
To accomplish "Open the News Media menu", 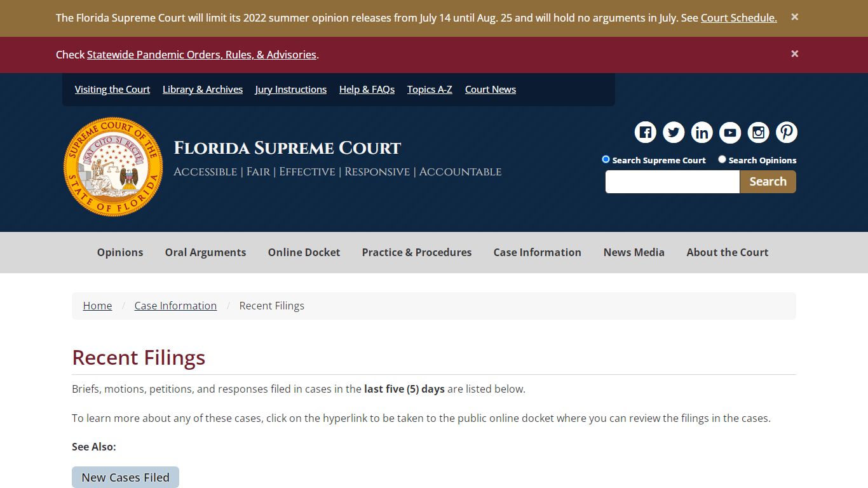I will point(634,252).
